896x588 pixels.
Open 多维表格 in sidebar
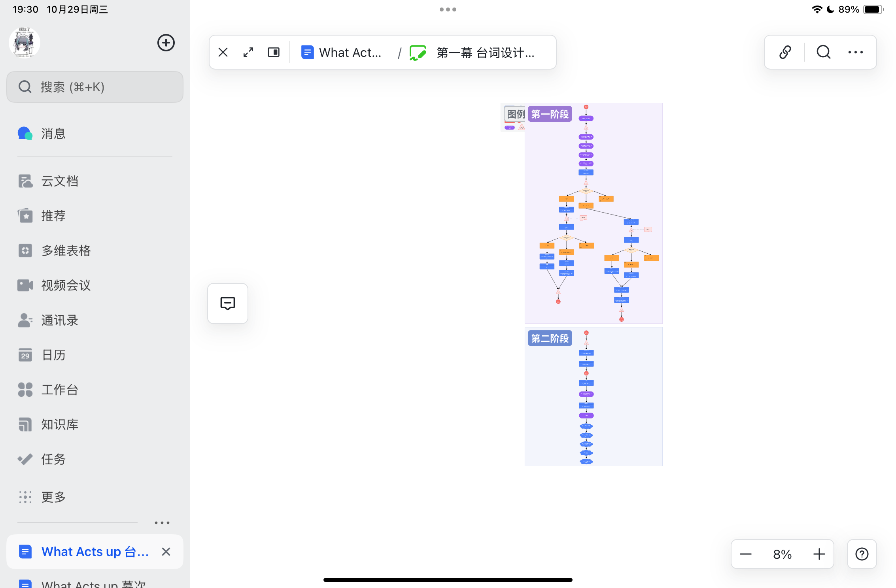click(66, 251)
